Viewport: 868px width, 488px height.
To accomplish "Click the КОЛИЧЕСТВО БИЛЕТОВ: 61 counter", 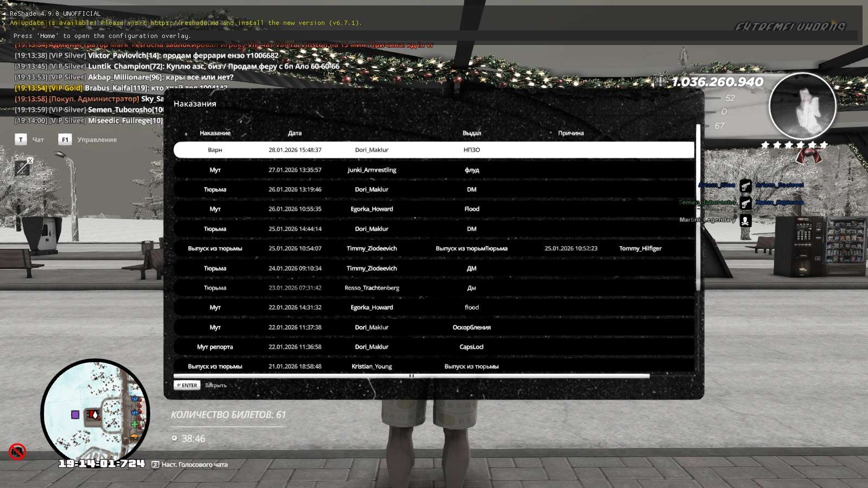I will (228, 415).
